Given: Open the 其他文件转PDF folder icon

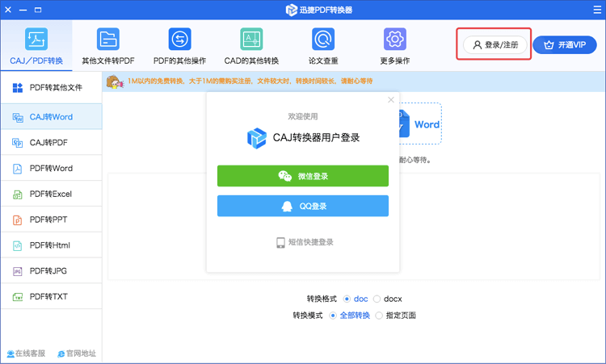Looking at the screenshot, I should pos(107,39).
